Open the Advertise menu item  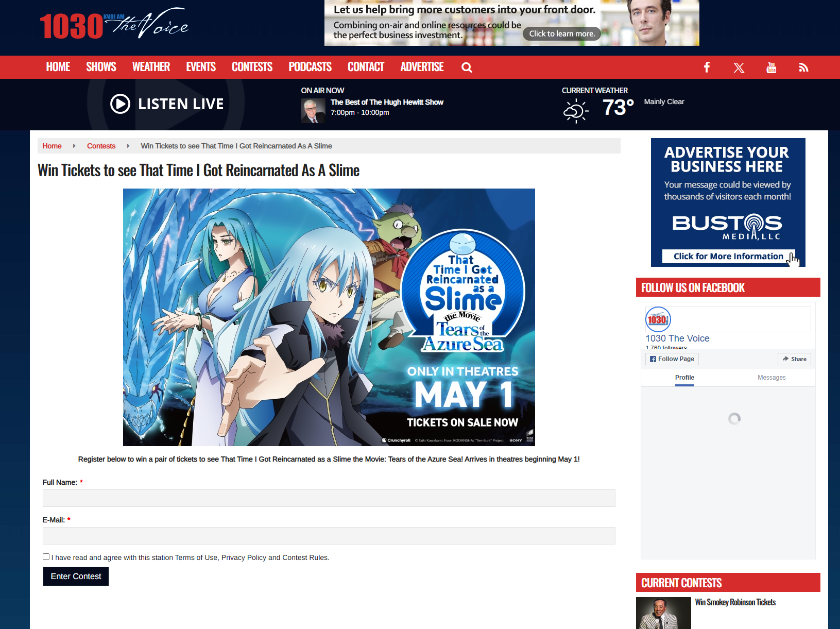pos(422,67)
